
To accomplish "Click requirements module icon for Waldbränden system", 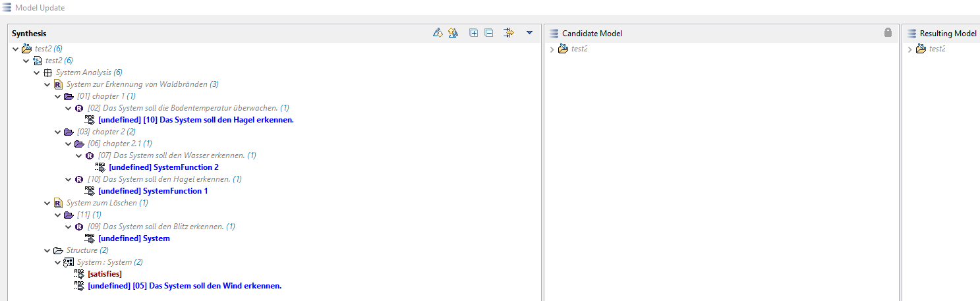I will click(x=58, y=84).
